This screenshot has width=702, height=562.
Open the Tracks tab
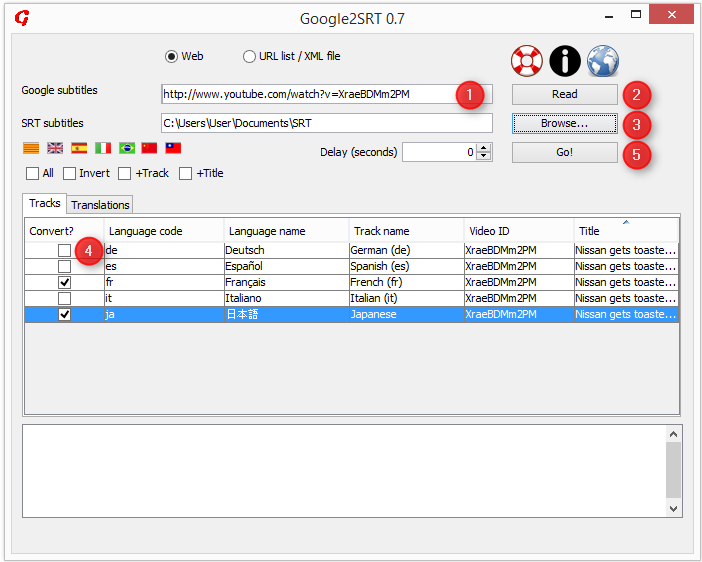[x=45, y=203]
